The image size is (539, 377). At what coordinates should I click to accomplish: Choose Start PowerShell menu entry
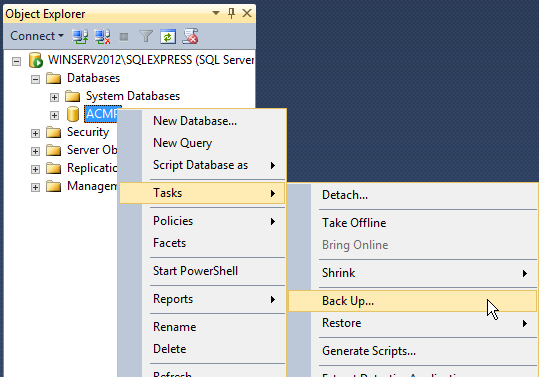[x=202, y=271]
